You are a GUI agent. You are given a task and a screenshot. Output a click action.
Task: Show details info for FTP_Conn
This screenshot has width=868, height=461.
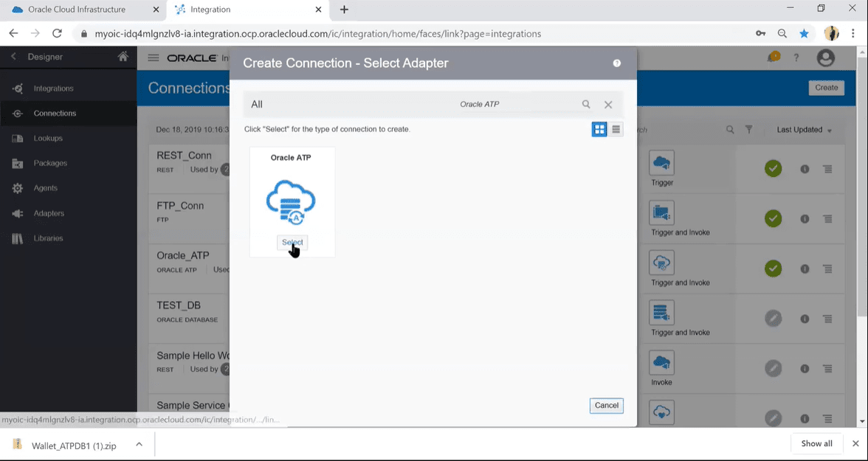(x=805, y=218)
